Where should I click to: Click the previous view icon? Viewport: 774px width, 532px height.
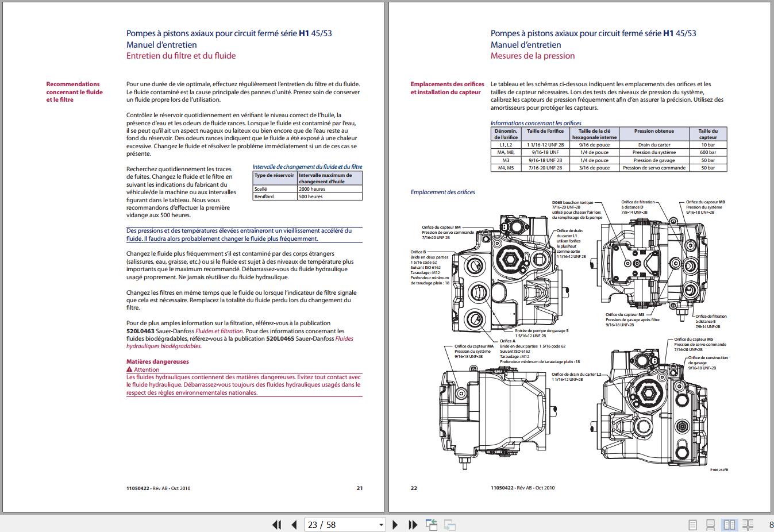click(x=431, y=525)
